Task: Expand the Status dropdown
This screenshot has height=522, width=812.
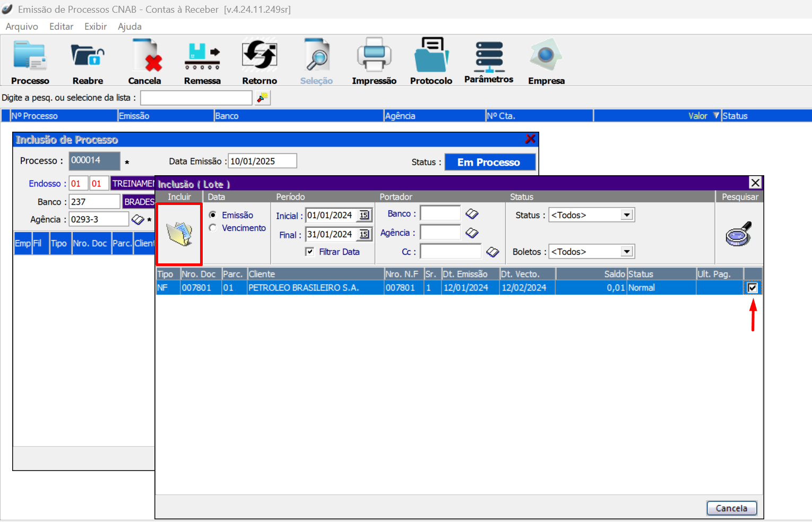Action: (627, 215)
